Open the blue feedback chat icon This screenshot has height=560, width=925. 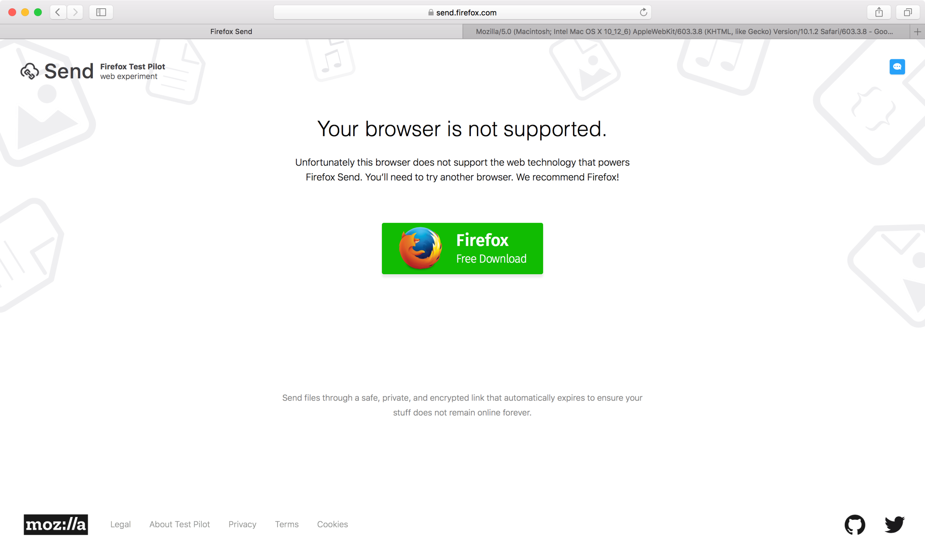[x=897, y=67]
